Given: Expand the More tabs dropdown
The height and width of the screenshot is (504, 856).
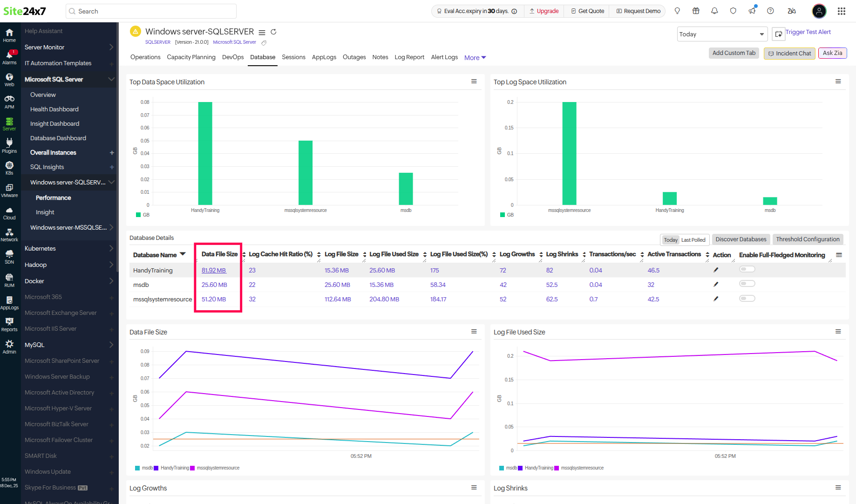Looking at the screenshot, I should (475, 58).
